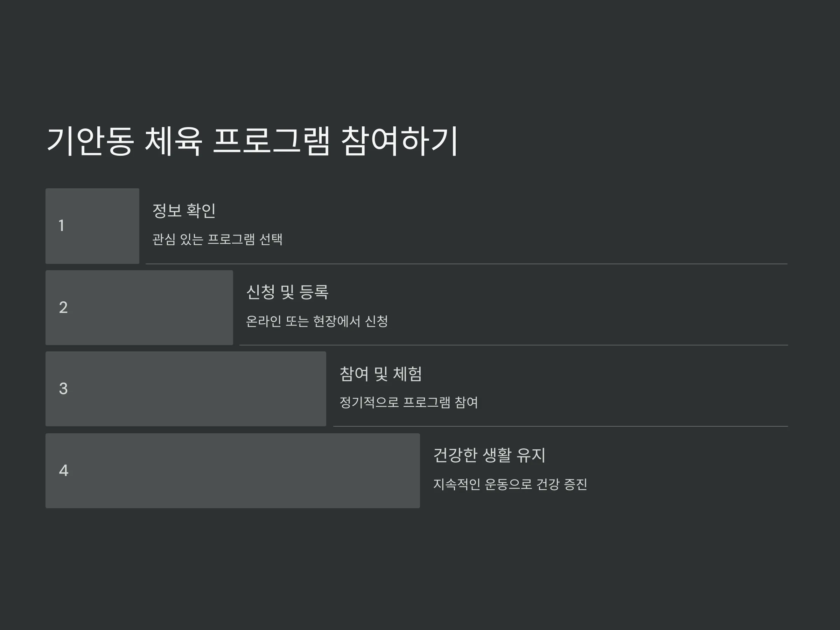Select text 지속적인 운동으로 건강 증진
This screenshot has height=630, width=840.
tap(510, 484)
